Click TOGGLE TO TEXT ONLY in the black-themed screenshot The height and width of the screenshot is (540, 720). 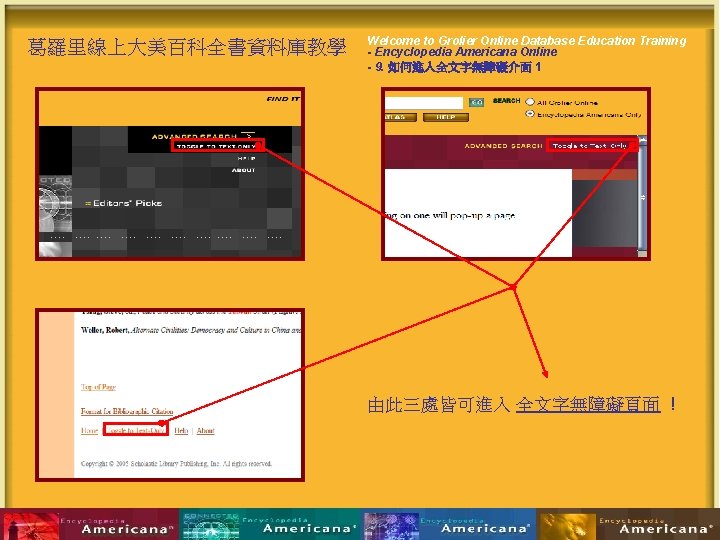[217, 146]
